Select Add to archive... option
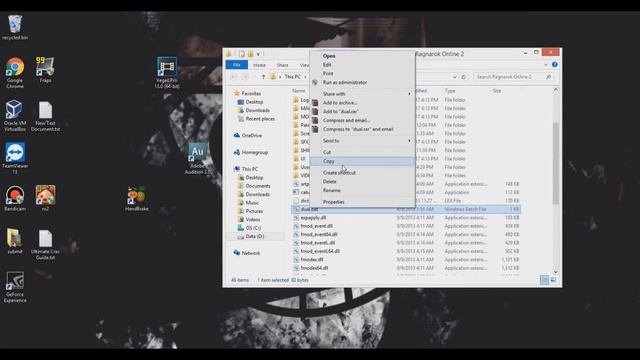 [362, 103]
